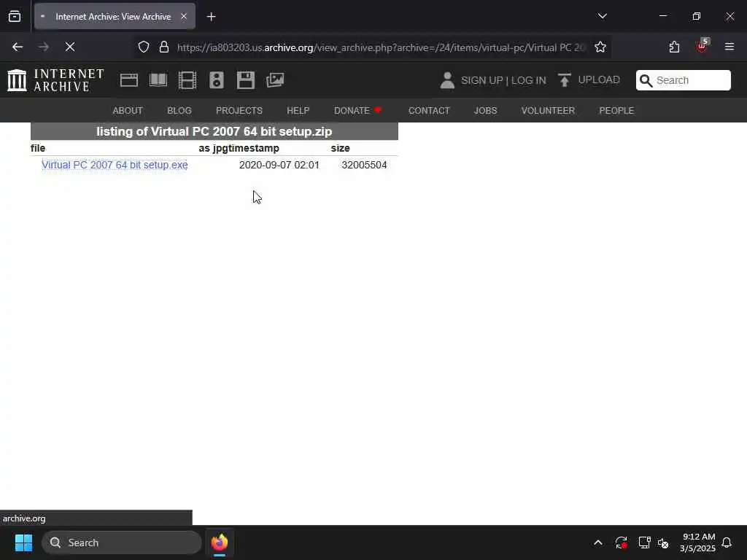Open the Firefox hamburger menu
Viewport: 747px width, 560px height.
(x=729, y=47)
